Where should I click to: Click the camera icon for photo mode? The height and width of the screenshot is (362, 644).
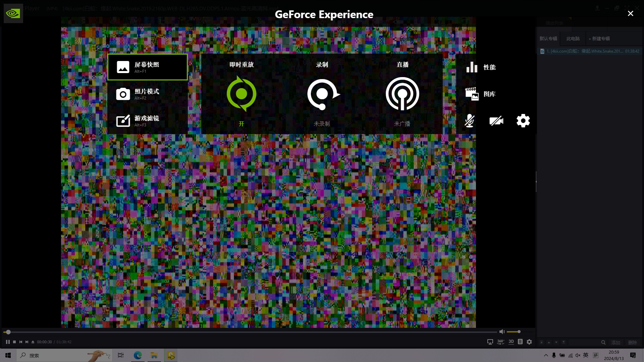tap(123, 94)
